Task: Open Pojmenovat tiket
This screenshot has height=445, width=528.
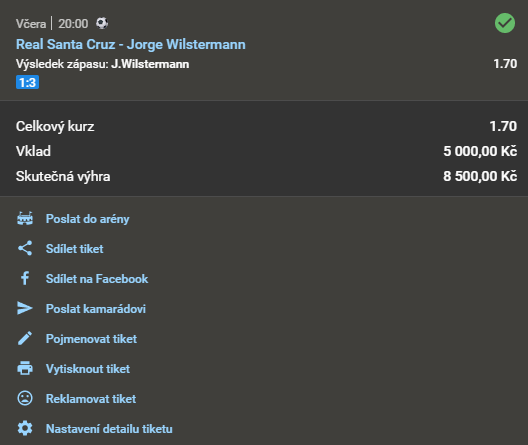Action: click(x=91, y=339)
